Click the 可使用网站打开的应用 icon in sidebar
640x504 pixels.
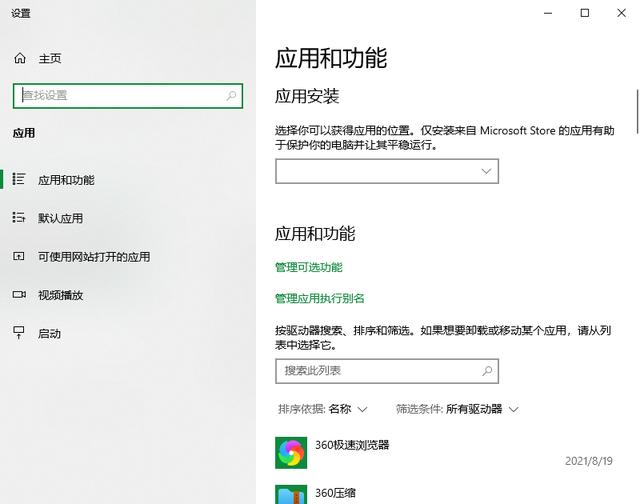click(19, 256)
